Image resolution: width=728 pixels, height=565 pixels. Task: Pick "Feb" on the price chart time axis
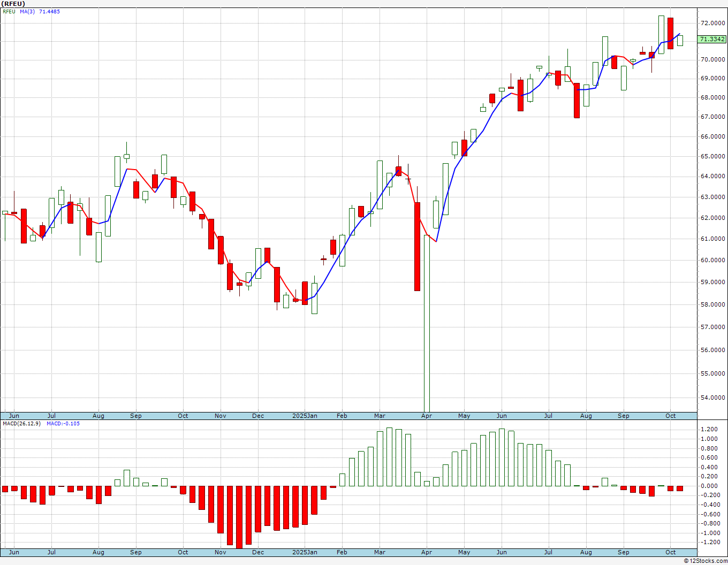tap(342, 416)
